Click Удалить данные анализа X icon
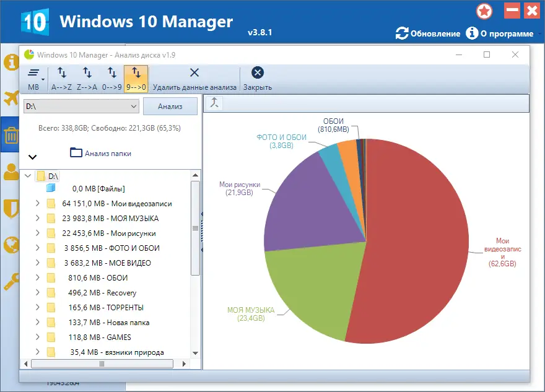Screen dimensions: 545x392 point(194,72)
